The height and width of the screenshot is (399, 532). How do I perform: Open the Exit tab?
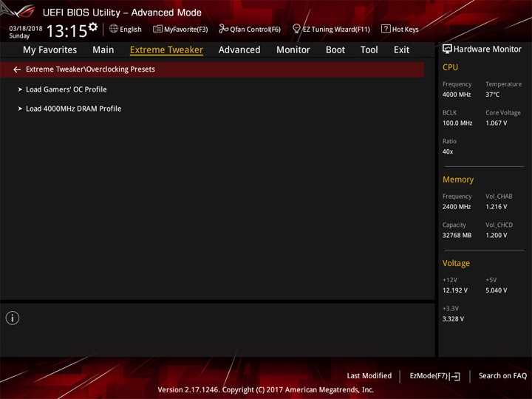(x=401, y=50)
